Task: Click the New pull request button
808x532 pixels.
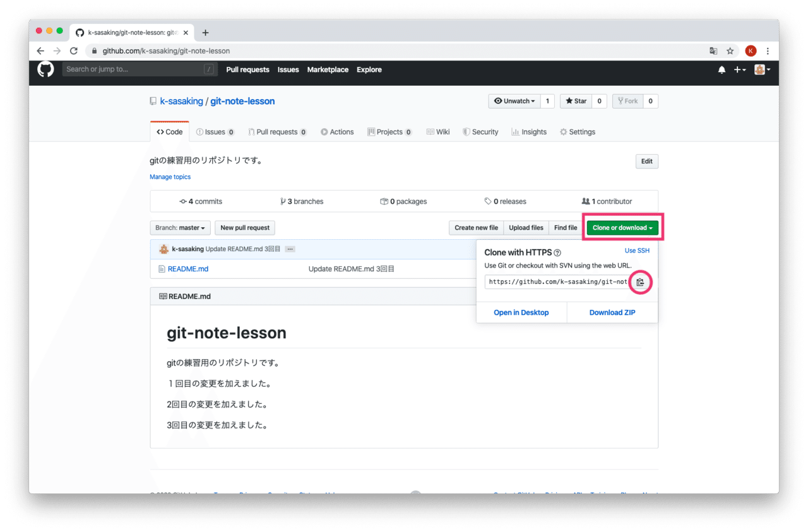Action: 245,228
